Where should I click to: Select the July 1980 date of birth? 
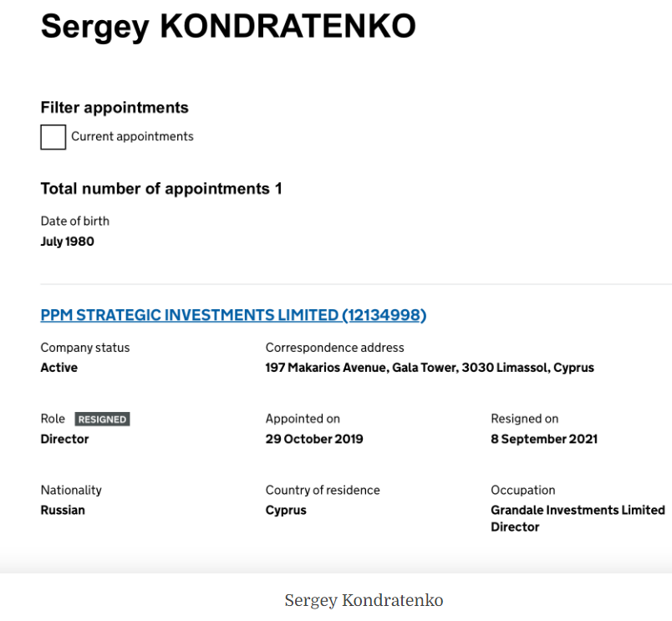(68, 242)
